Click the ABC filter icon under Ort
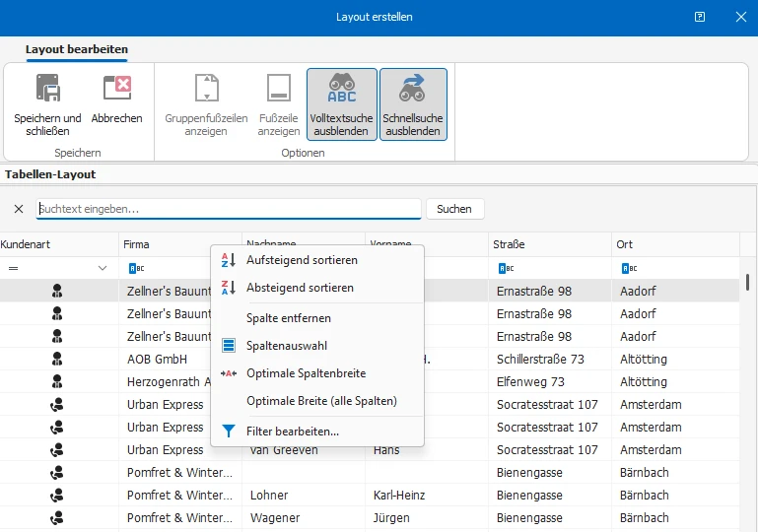 coord(630,268)
